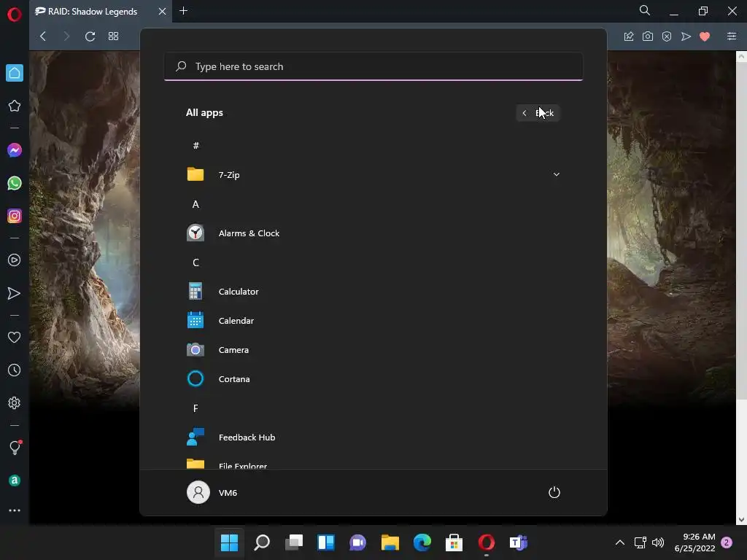The image size is (747, 560).
Task: Open WhatsApp in Opera sidebar
Action: click(x=15, y=183)
